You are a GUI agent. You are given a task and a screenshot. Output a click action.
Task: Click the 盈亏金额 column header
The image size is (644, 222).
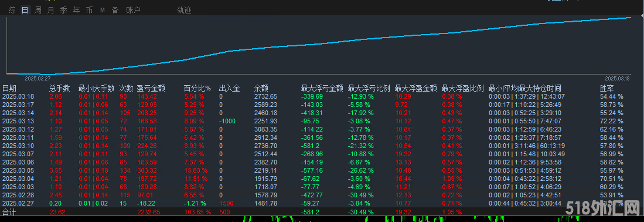click(x=151, y=88)
